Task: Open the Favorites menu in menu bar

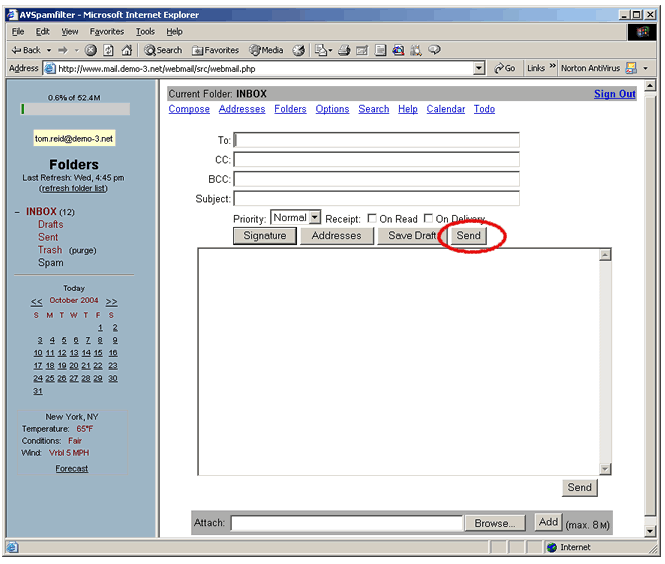Action: 107,32
